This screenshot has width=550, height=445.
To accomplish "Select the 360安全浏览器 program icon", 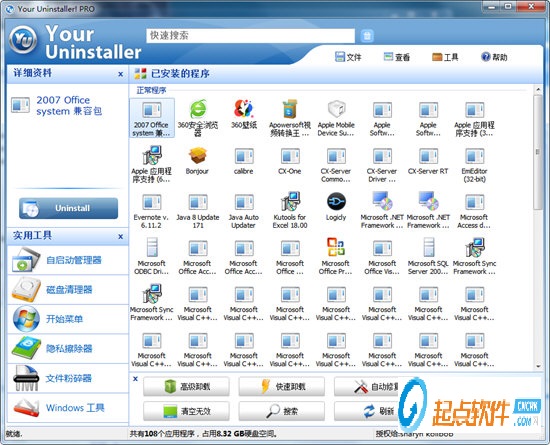I will 198,109.
